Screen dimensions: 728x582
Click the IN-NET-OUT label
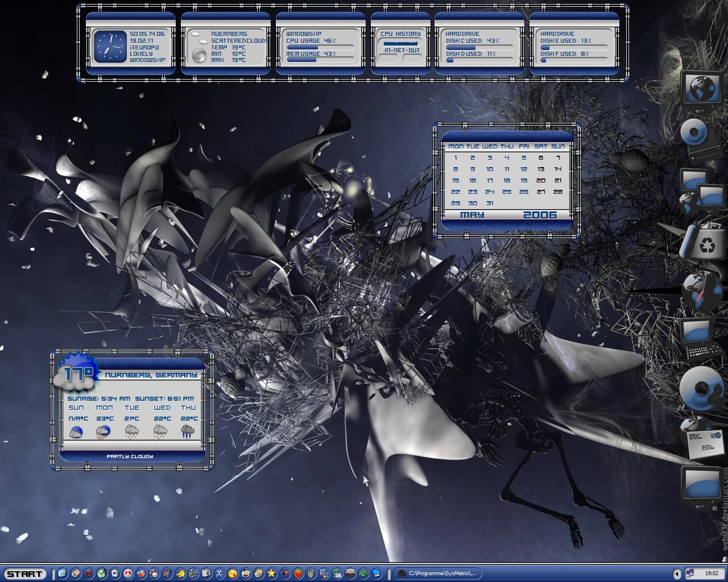click(x=402, y=50)
